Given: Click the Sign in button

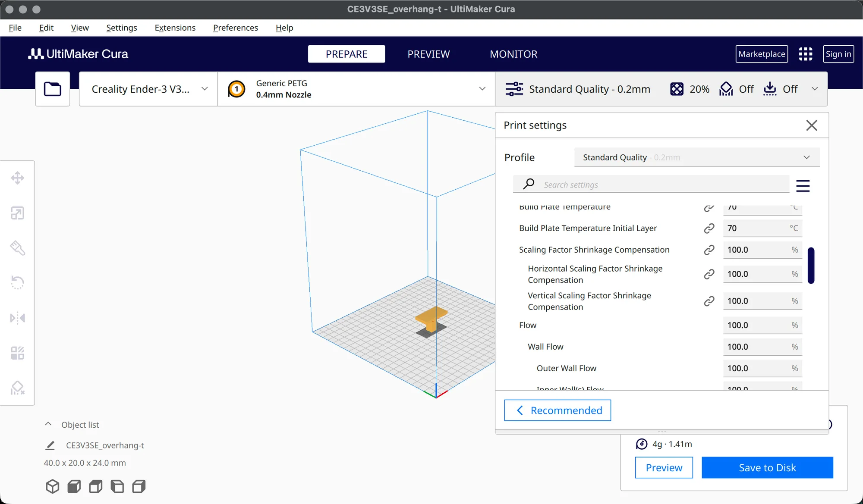Looking at the screenshot, I should [838, 54].
